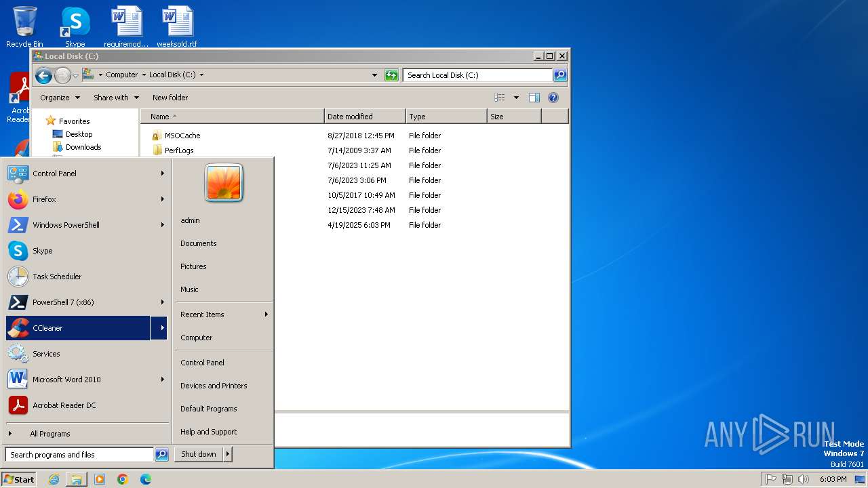Open Computer from Start menu right pane
The image size is (868, 488).
click(x=197, y=338)
